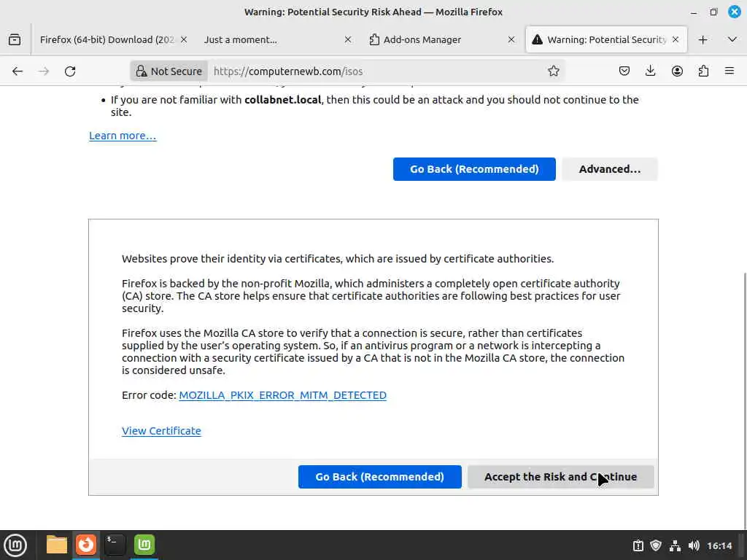Open the MOZILLA_PKIX_ERROR_MITM_DETECTED error code link
747x560 pixels.
click(x=282, y=395)
